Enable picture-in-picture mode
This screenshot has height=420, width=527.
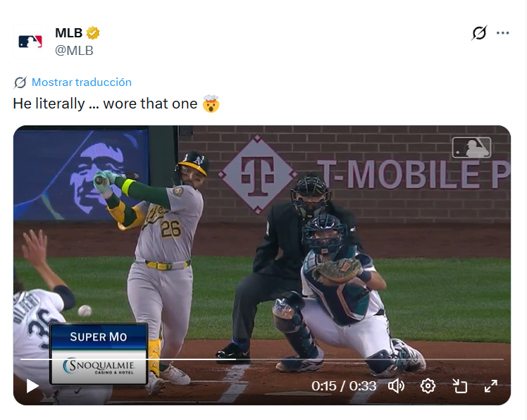459,385
